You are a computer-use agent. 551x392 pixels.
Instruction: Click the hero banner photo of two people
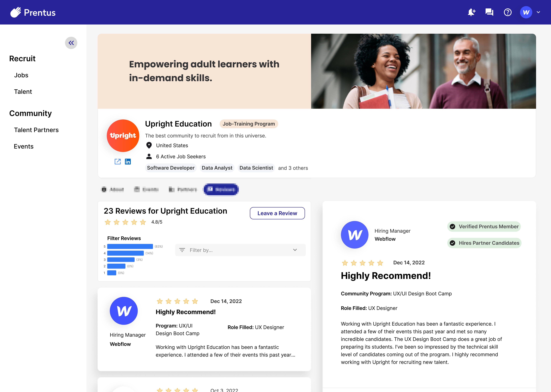point(423,71)
